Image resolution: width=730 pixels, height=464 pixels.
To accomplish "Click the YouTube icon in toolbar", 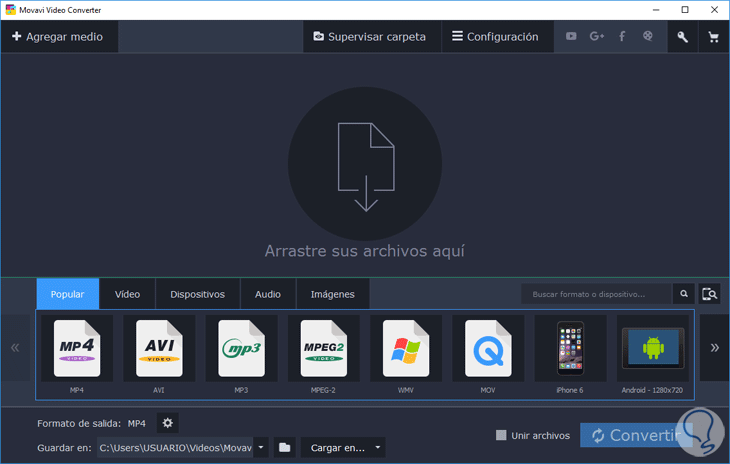I will (x=571, y=36).
